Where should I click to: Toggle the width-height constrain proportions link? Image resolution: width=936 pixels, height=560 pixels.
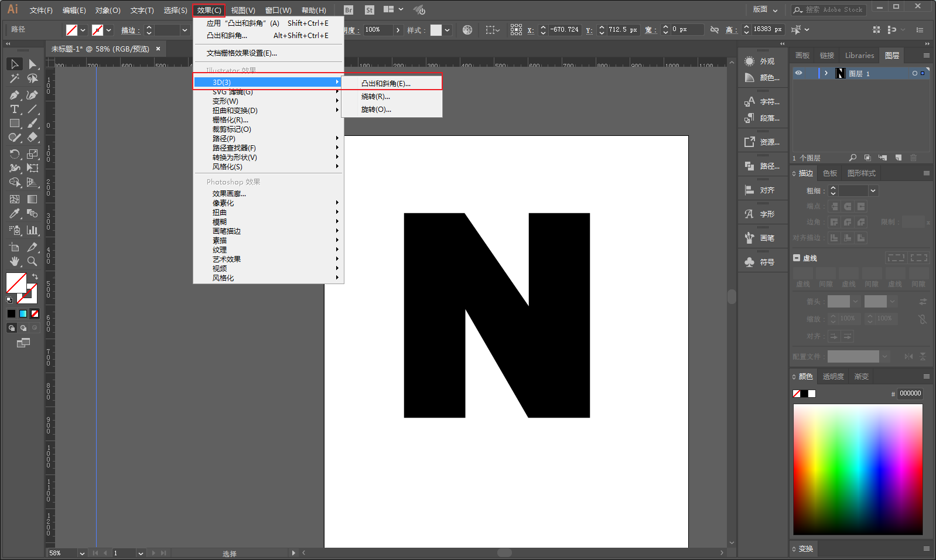click(714, 29)
